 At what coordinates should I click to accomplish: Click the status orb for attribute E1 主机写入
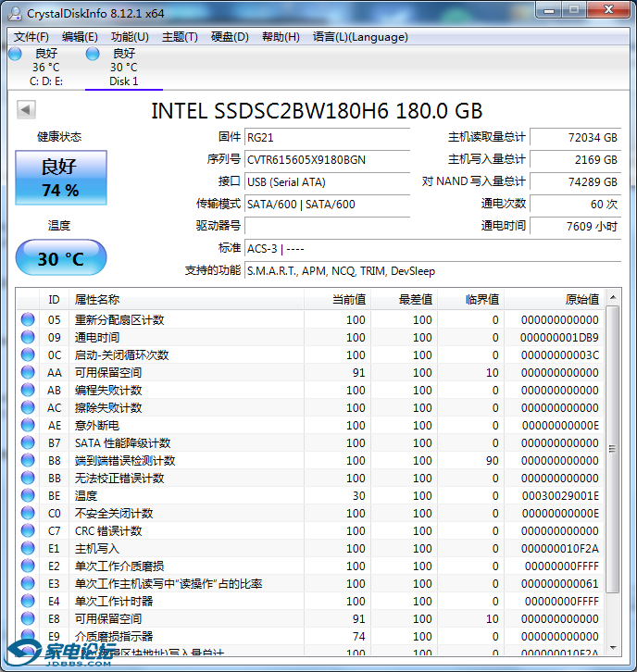pyautogui.click(x=28, y=548)
